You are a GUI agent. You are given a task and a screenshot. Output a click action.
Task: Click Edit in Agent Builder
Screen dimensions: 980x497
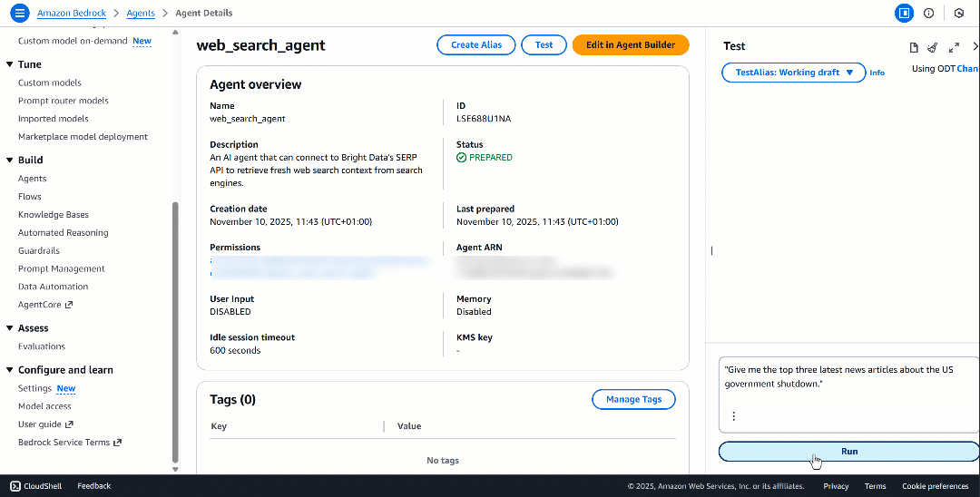click(631, 45)
